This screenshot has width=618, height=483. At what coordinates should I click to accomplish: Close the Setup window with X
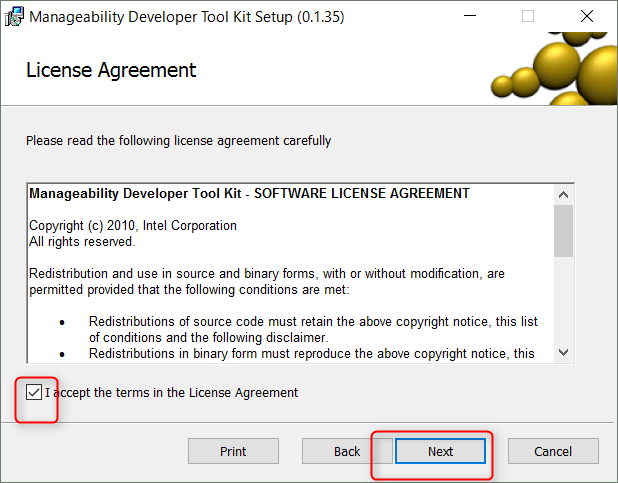[586, 16]
